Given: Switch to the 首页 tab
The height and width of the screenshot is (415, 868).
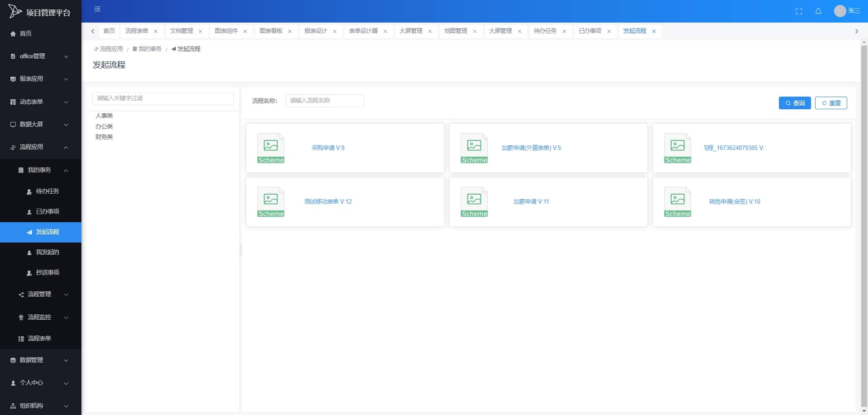Looking at the screenshot, I should coord(109,31).
